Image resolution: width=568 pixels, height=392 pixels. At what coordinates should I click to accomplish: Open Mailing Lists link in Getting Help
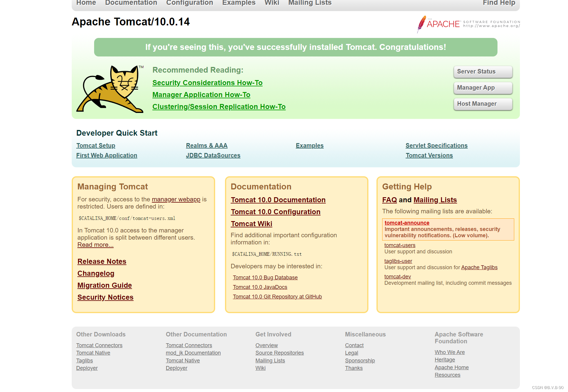pos(435,200)
